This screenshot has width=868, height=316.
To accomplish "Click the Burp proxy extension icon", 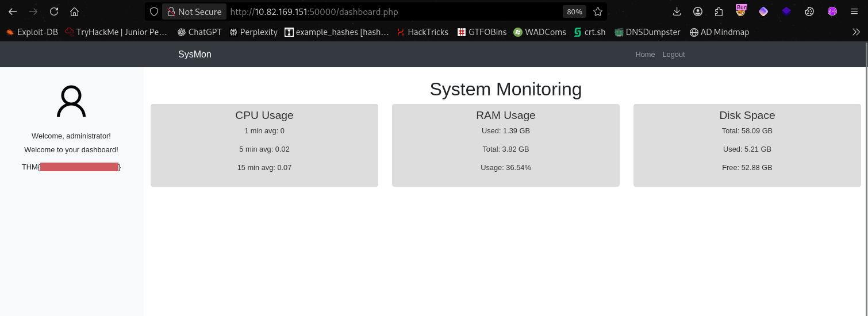I will click(741, 11).
